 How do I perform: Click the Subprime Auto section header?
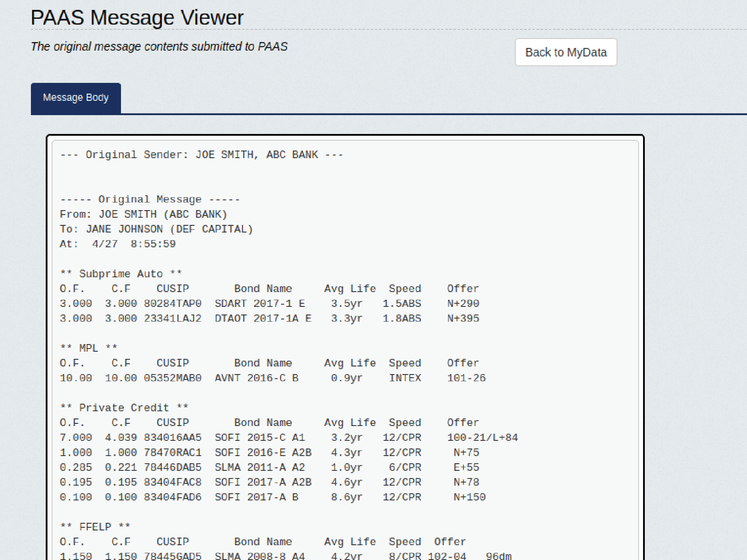(x=121, y=274)
